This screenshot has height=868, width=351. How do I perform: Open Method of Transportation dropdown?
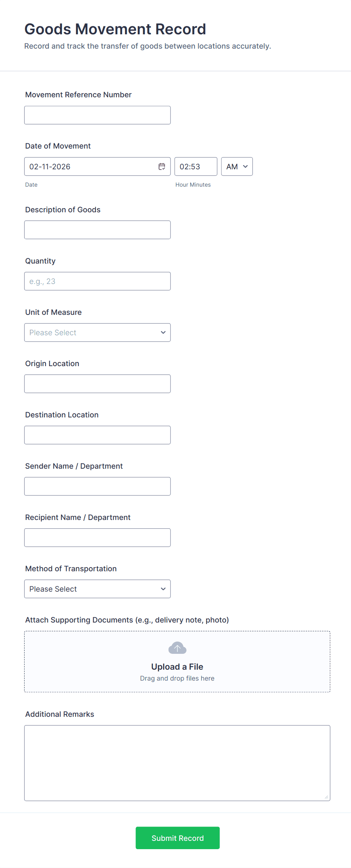pyautogui.click(x=97, y=589)
